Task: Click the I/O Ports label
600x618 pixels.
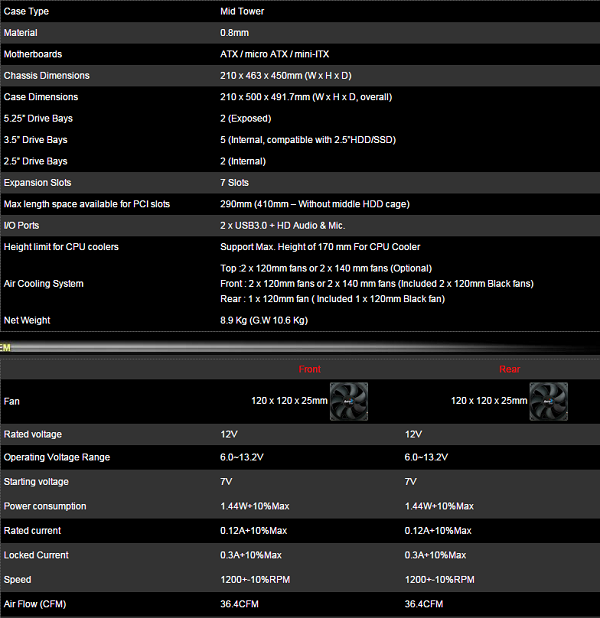Action: (x=21, y=225)
